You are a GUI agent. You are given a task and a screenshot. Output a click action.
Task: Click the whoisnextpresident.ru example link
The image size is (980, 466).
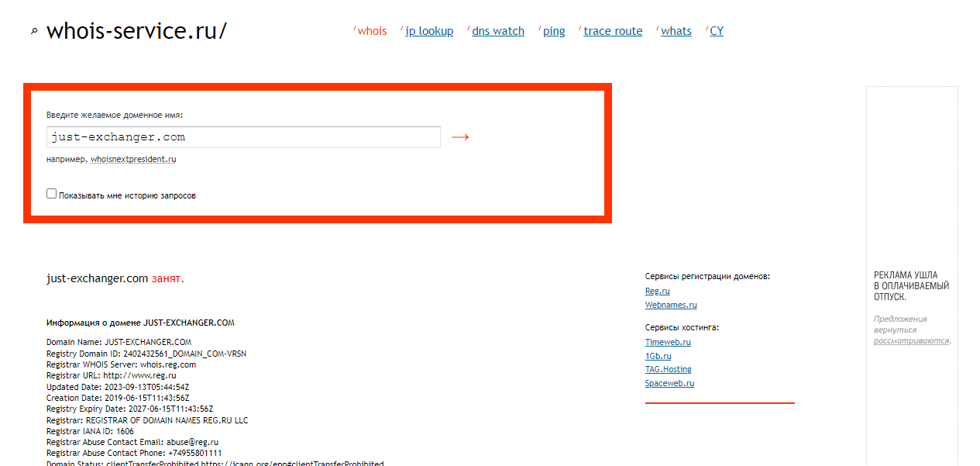point(133,159)
